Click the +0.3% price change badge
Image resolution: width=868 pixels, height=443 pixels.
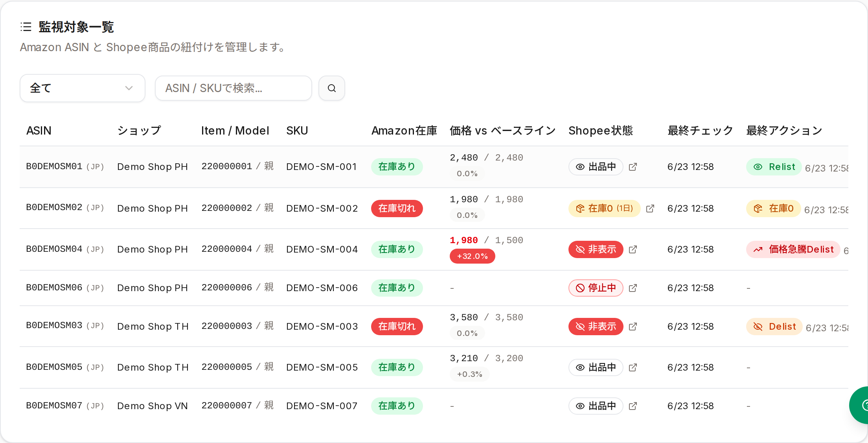[x=470, y=374]
